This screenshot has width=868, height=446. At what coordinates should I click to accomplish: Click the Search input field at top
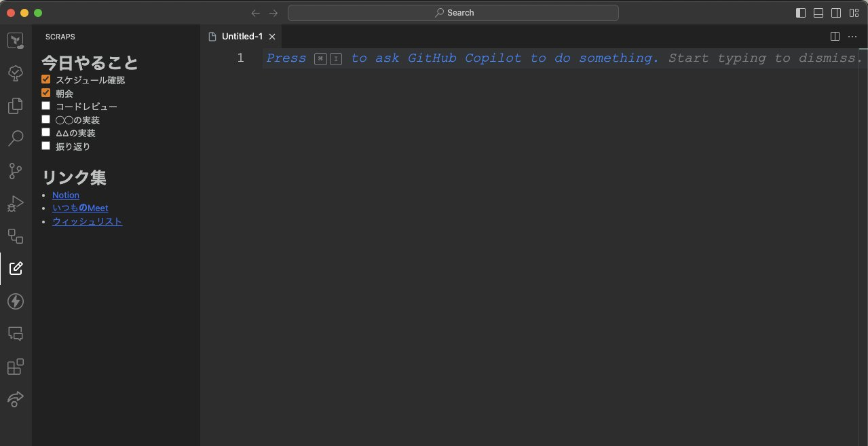[453, 12]
